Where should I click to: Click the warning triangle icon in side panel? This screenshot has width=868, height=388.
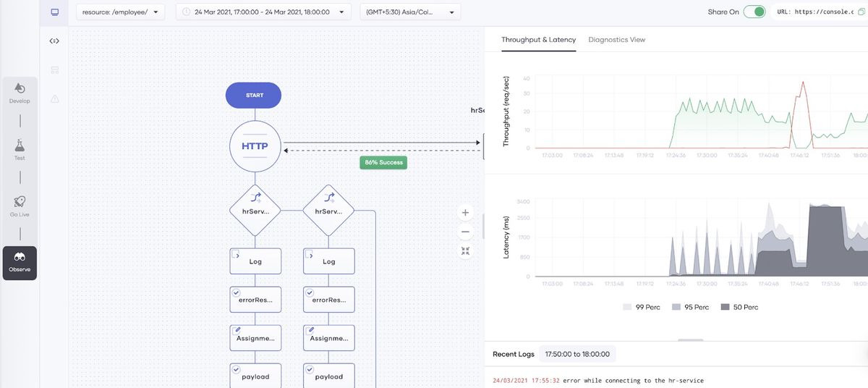coord(54,98)
